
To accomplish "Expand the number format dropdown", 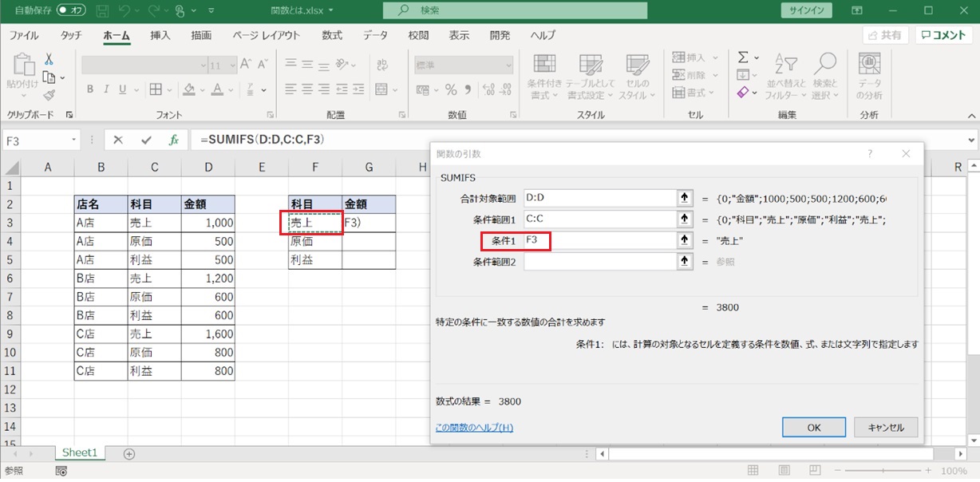I will [508, 65].
